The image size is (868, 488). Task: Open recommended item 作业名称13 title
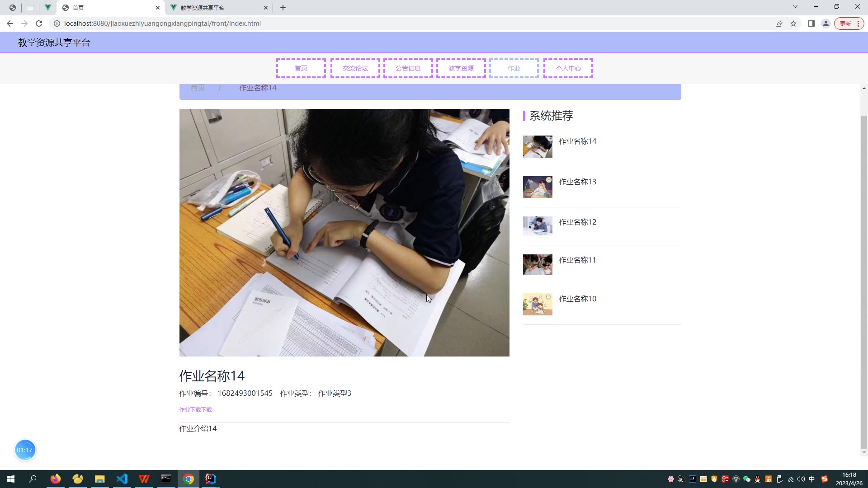point(578,182)
